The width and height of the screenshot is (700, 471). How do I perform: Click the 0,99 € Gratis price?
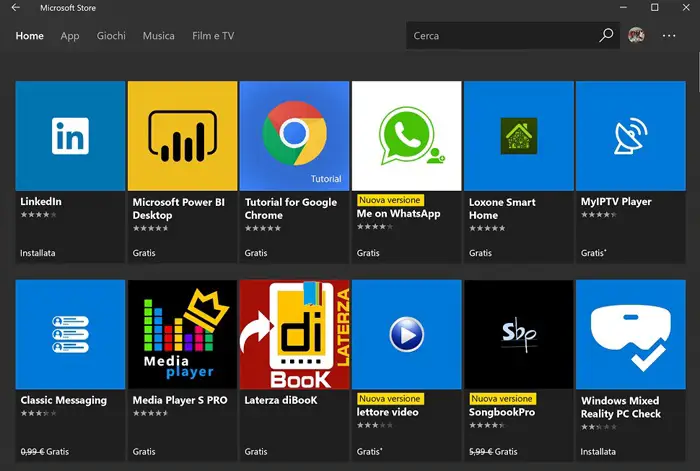tap(45, 452)
